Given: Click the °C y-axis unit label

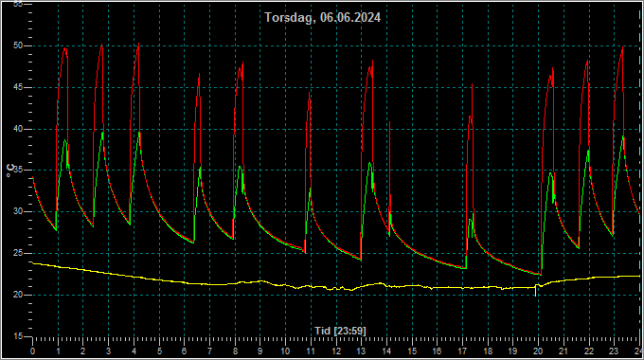Looking at the screenshot, I should (x=10, y=171).
